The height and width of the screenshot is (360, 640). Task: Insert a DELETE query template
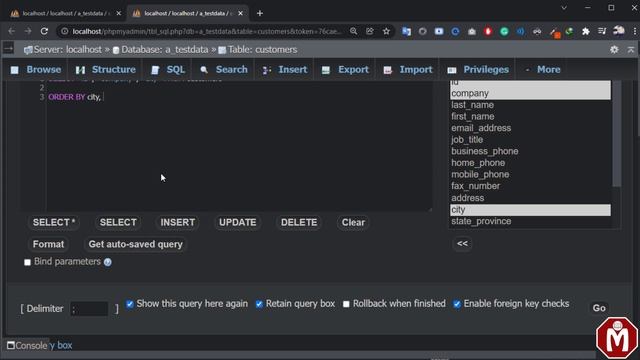click(x=299, y=222)
